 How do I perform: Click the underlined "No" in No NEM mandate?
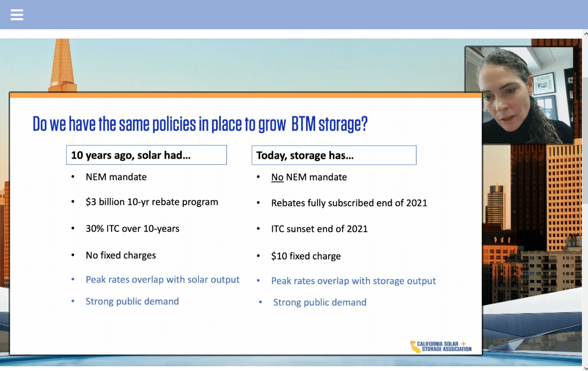click(277, 177)
